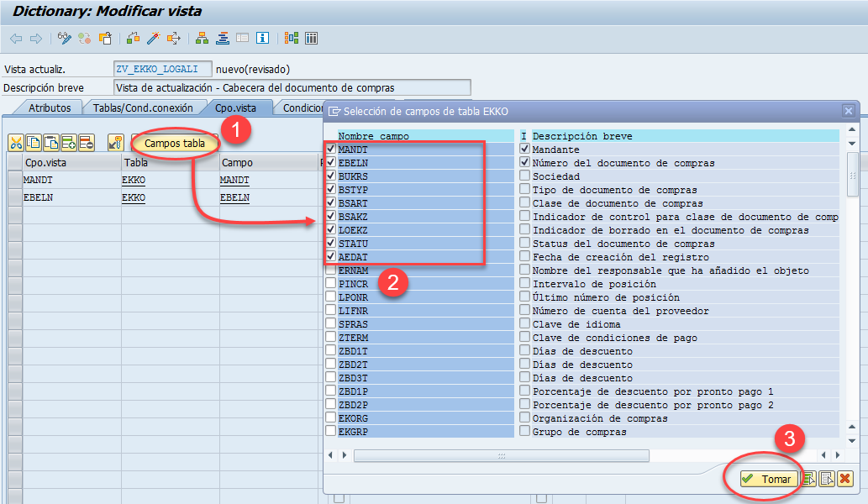Insert a row with the green-plus icon
Screen dimensions: 868x504
(69, 143)
